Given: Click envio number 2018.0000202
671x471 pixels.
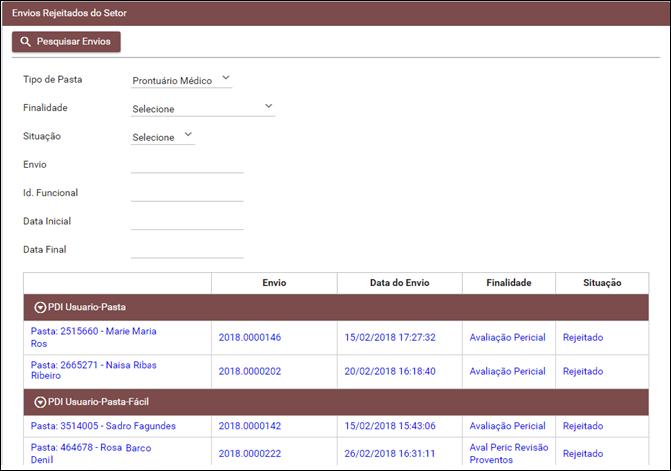Looking at the screenshot, I should coord(250,371).
